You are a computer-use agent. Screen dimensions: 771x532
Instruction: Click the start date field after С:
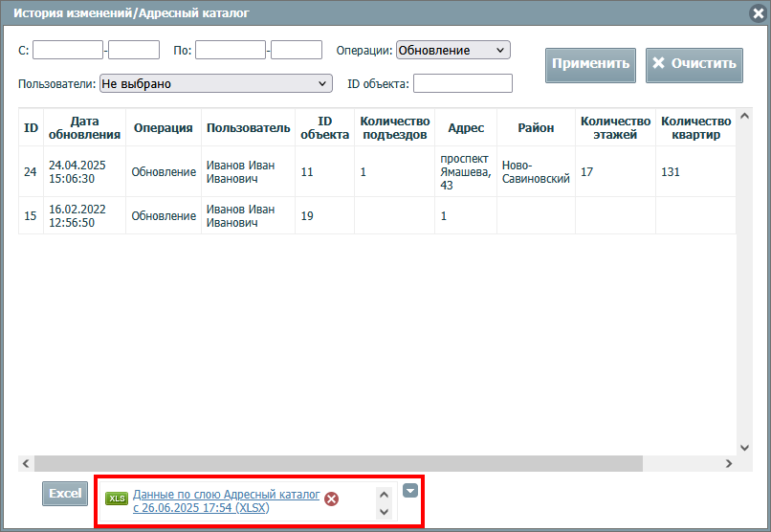pyautogui.click(x=68, y=50)
